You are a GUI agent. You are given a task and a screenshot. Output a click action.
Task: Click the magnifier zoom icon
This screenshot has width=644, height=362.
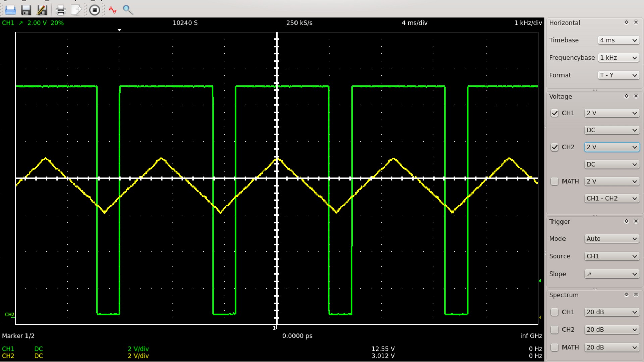tap(128, 10)
